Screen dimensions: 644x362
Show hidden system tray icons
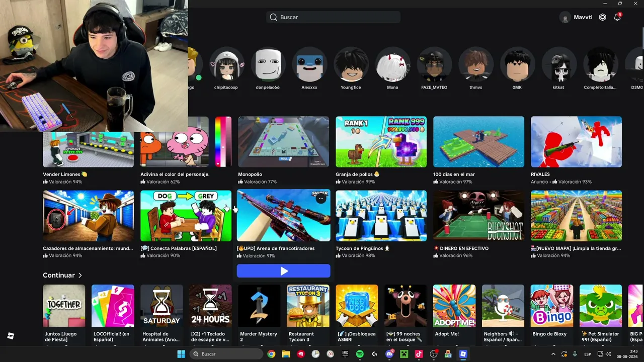[553, 354]
